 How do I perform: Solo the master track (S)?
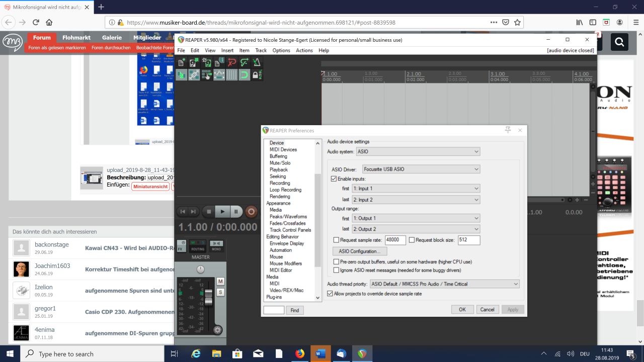pos(220,292)
